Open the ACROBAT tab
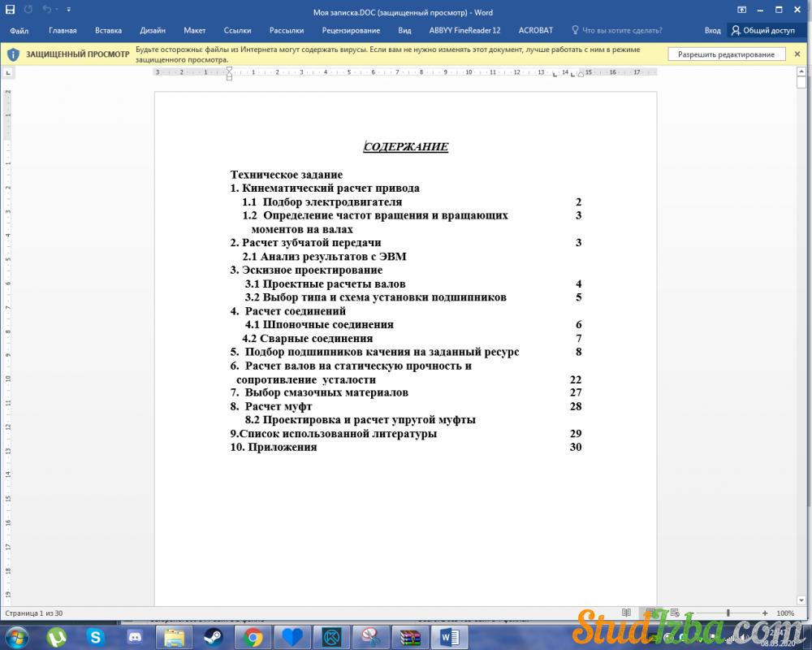 coord(535,31)
